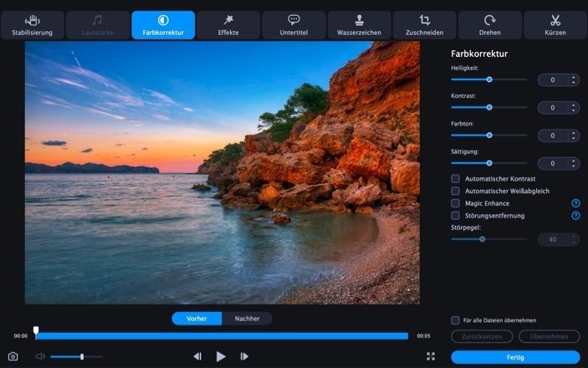Toggle fullscreen preview mode
This screenshot has height=368, width=588.
[x=431, y=356]
